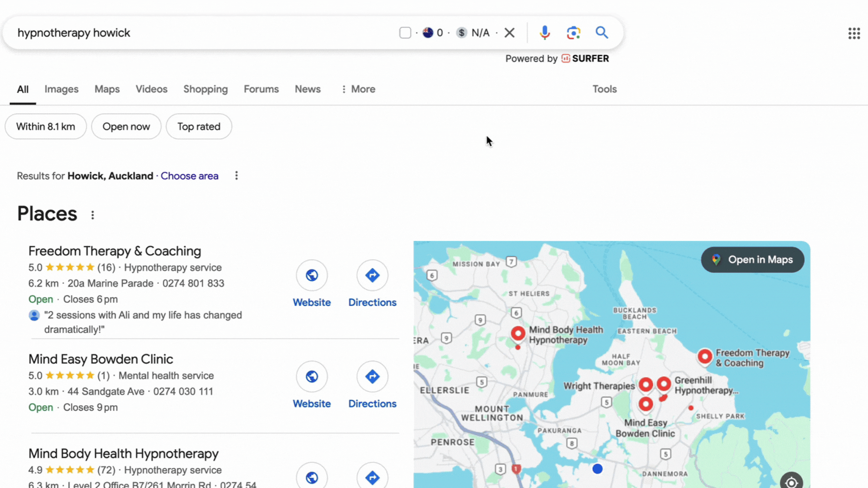The height and width of the screenshot is (488, 868).
Task: Open the Videos tab
Action: coord(151,89)
